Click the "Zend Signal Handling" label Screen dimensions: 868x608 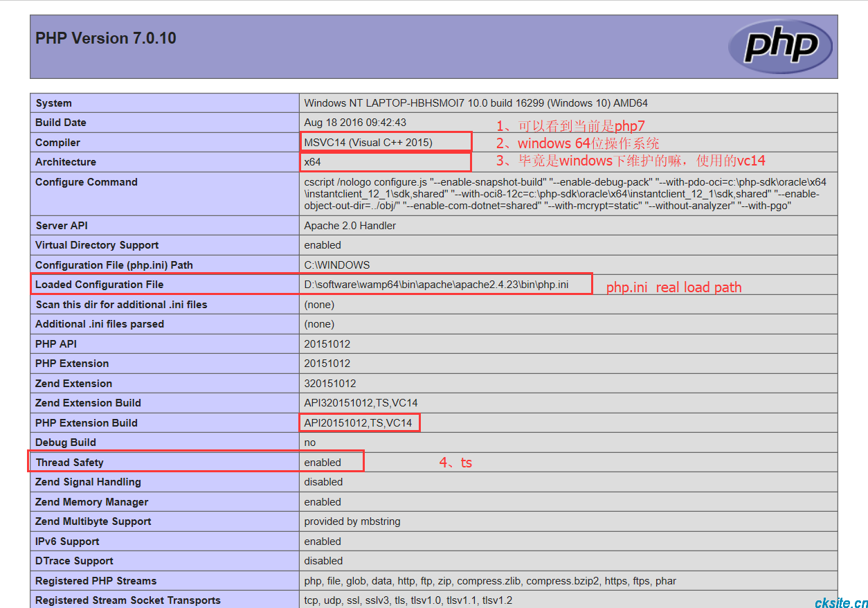88,482
